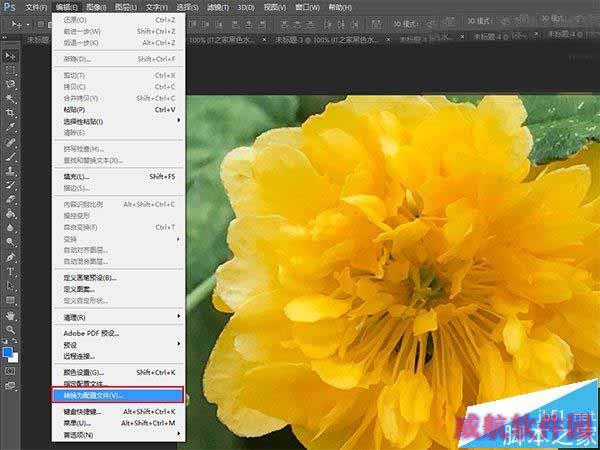Screen dimensions: 600x450
Task: Select the Rectangular Marquee tool
Action: [x=10, y=70]
